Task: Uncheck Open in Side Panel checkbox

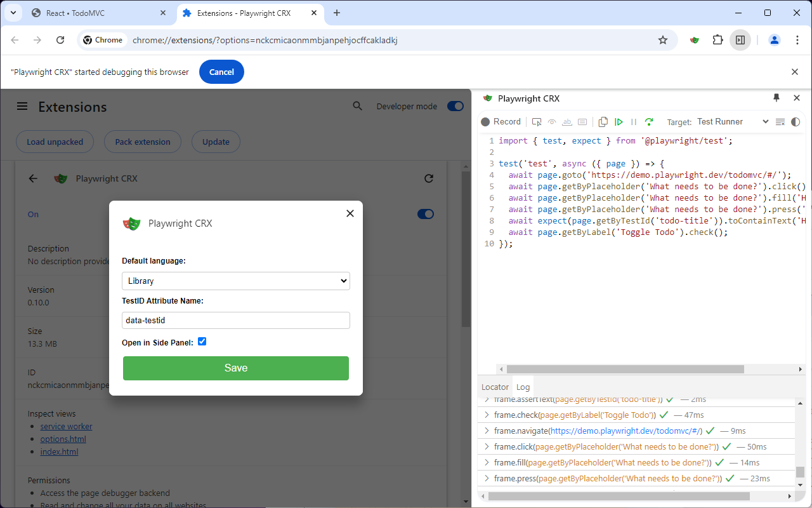Action: click(202, 342)
